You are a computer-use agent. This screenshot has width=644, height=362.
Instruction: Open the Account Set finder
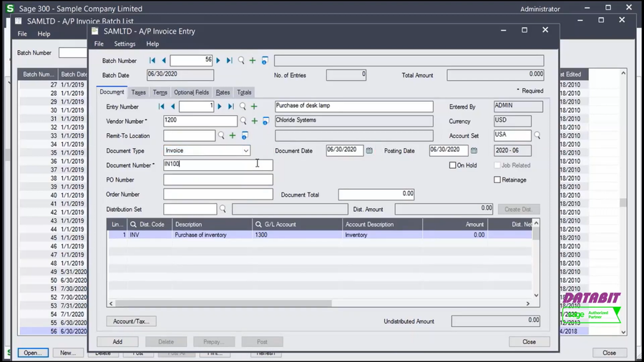(537, 135)
